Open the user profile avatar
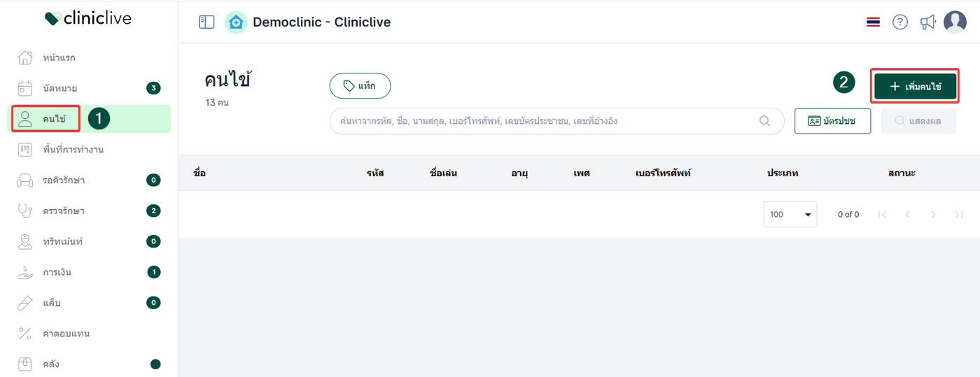Image resolution: width=980 pixels, height=377 pixels. coord(955,22)
